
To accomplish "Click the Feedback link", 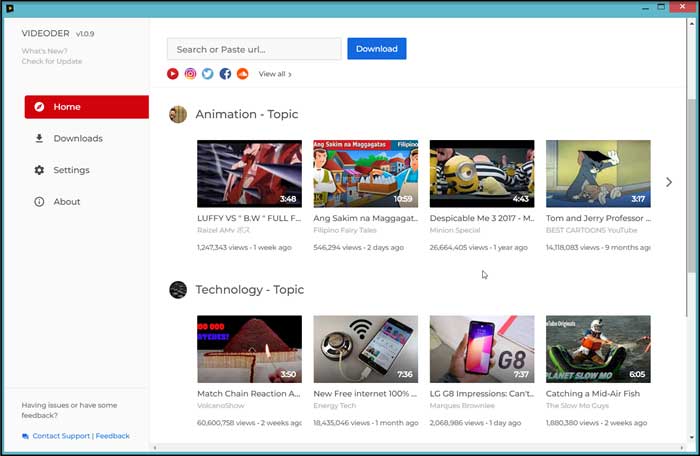I will point(112,436).
